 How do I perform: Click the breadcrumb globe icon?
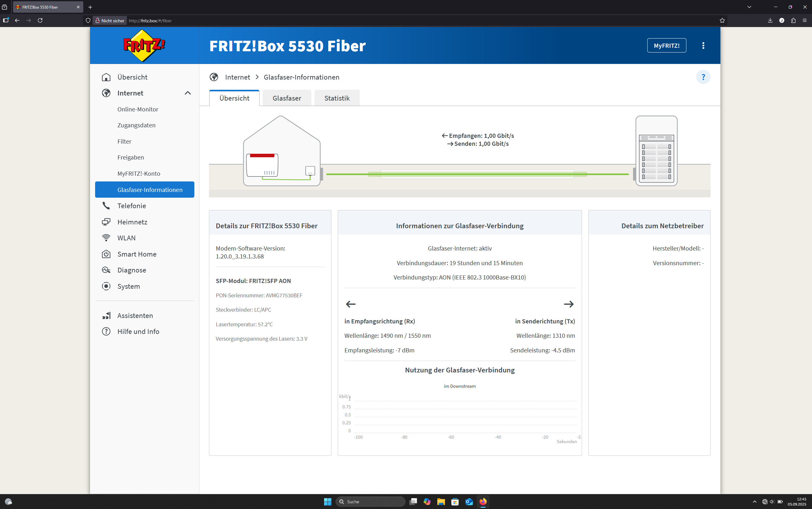tap(214, 77)
